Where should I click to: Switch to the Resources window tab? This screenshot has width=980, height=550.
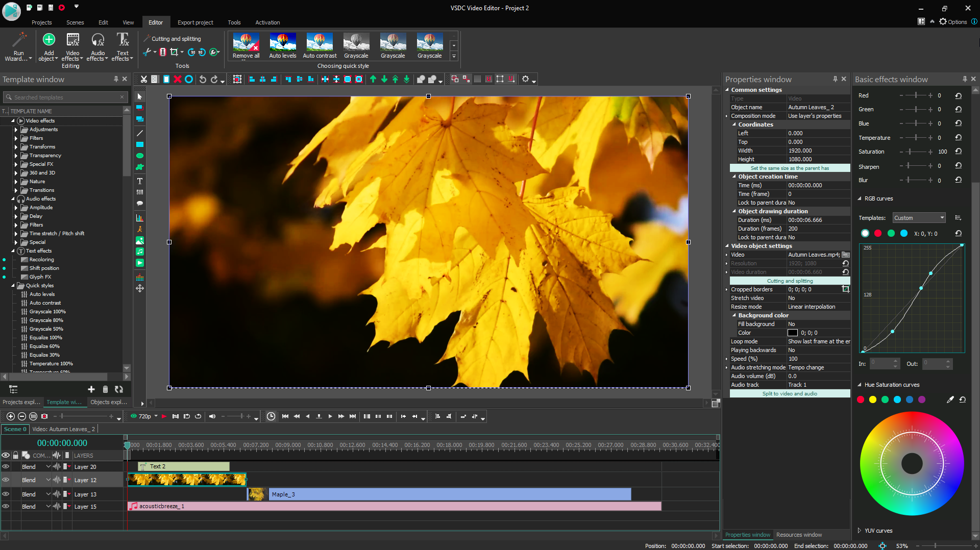799,535
